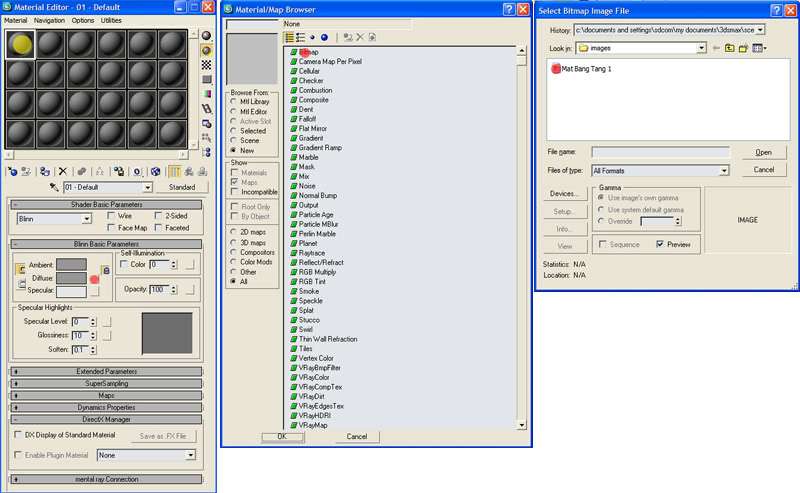This screenshot has height=493, width=800.
Task: Open the Options menu
Action: tap(83, 20)
